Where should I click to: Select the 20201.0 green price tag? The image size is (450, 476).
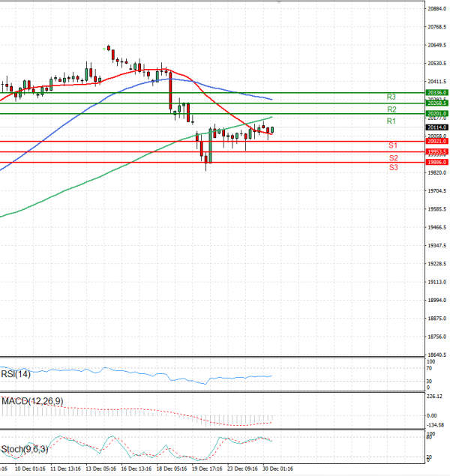(x=436, y=113)
